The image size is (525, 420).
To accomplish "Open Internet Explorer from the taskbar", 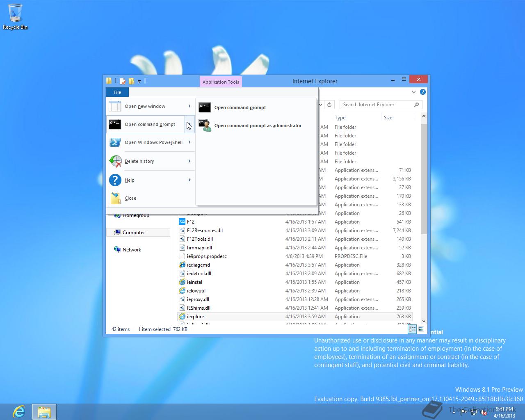I will [18, 411].
